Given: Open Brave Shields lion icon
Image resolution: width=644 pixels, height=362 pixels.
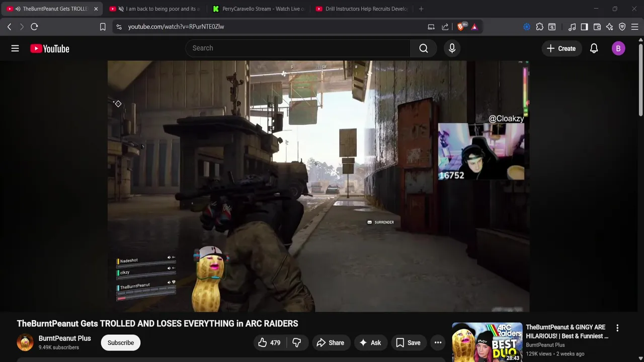Looking at the screenshot, I should [461, 27].
